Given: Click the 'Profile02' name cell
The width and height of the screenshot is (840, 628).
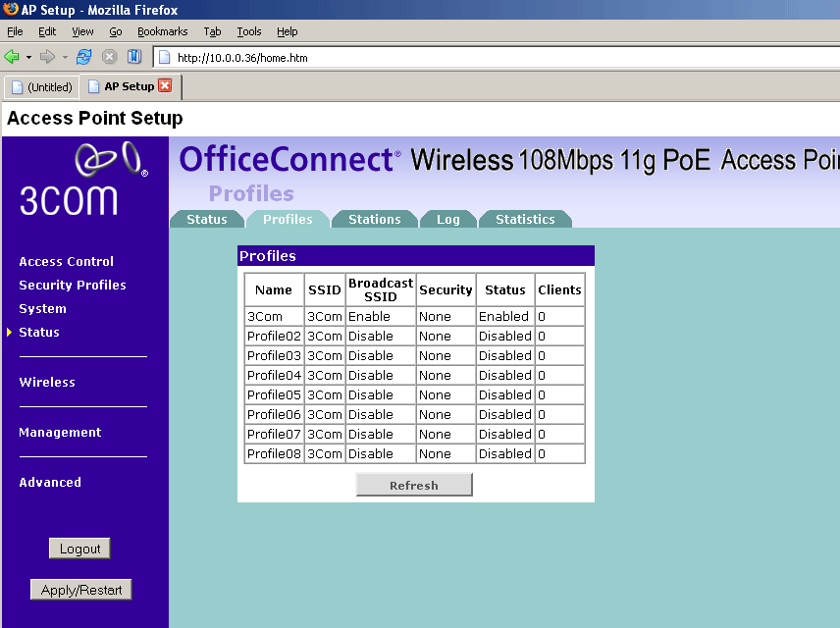Looking at the screenshot, I should coord(275,336).
